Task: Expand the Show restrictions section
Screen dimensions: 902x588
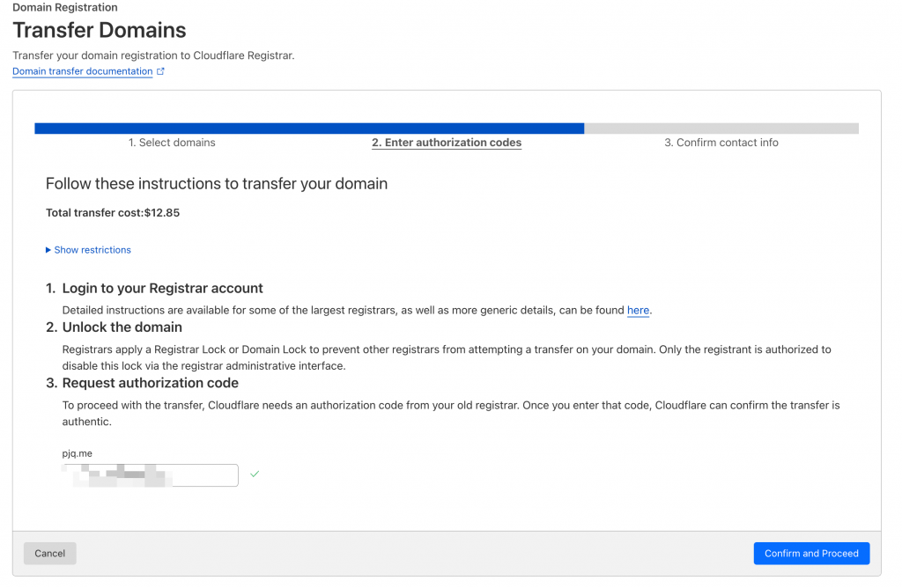Action: [x=88, y=250]
